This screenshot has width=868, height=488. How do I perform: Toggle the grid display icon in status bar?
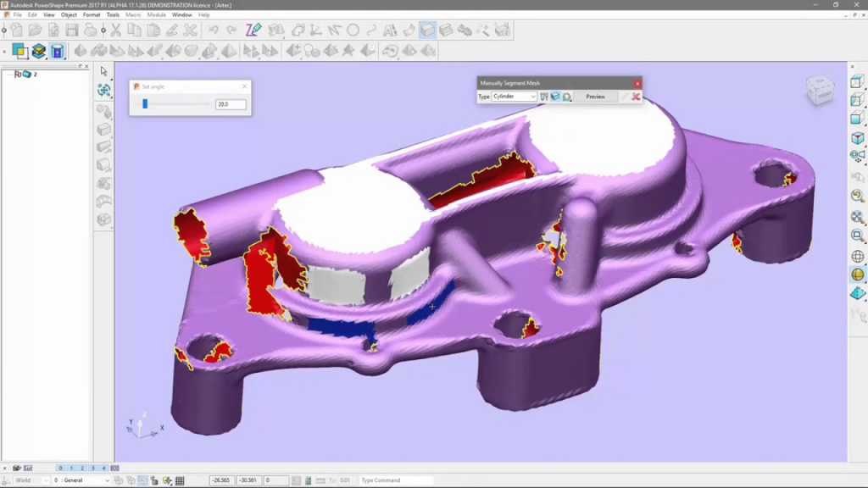181,480
